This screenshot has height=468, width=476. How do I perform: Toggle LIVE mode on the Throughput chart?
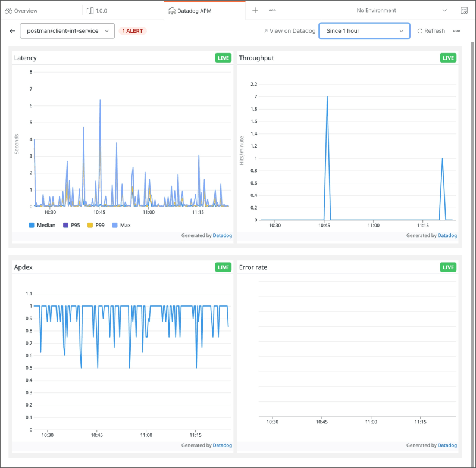point(447,58)
